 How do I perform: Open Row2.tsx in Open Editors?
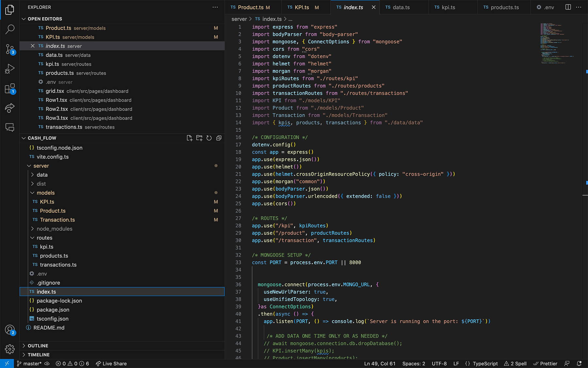122,109
